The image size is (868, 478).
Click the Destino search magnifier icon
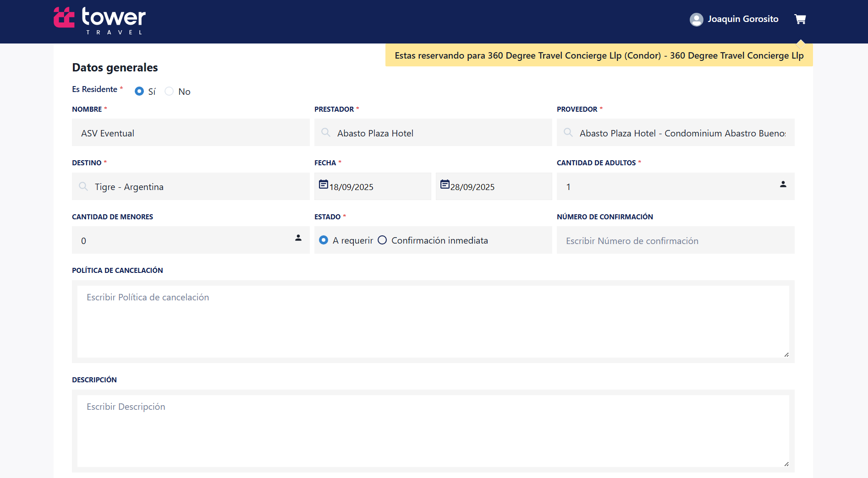click(x=83, y=186)
